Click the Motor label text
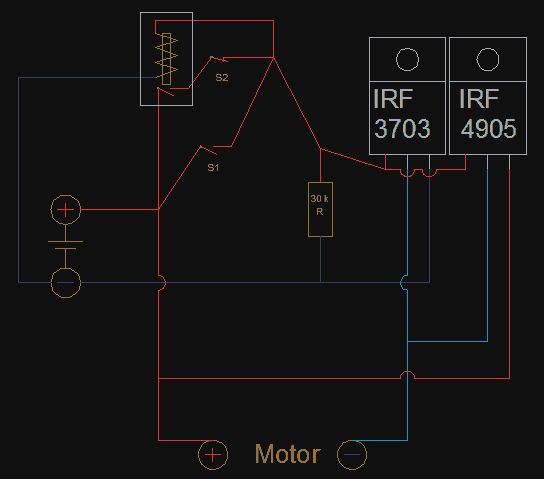Image resolution: width=544 pixels, height=479 pixels. [x=288, y=454]
